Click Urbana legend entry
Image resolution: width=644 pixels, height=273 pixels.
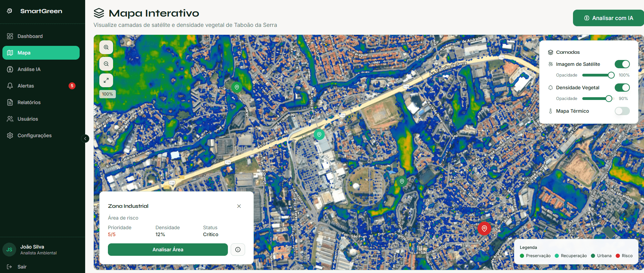pyautogui.click(x=601, y=256)
